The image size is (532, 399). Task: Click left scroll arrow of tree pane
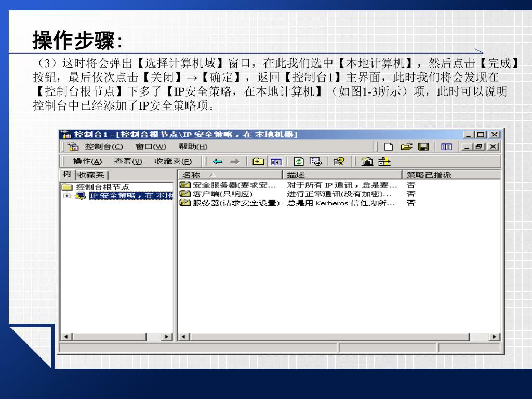tap(66, 337)
